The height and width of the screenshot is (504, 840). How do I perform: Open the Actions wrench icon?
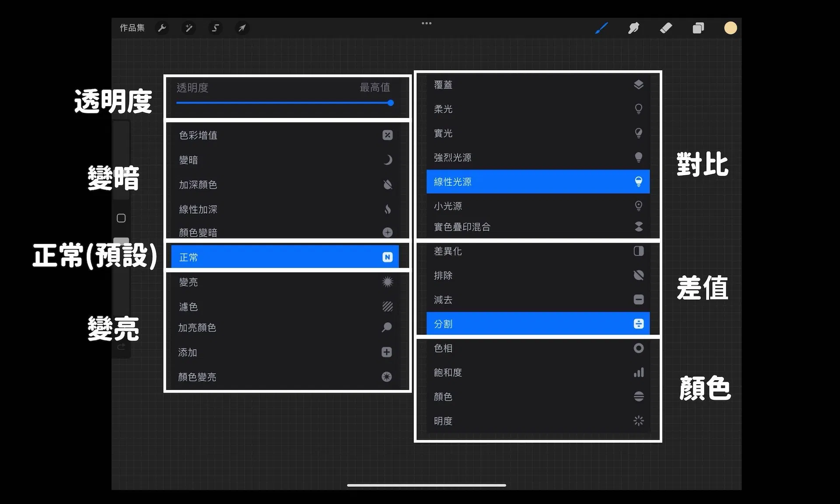point(162,28)
